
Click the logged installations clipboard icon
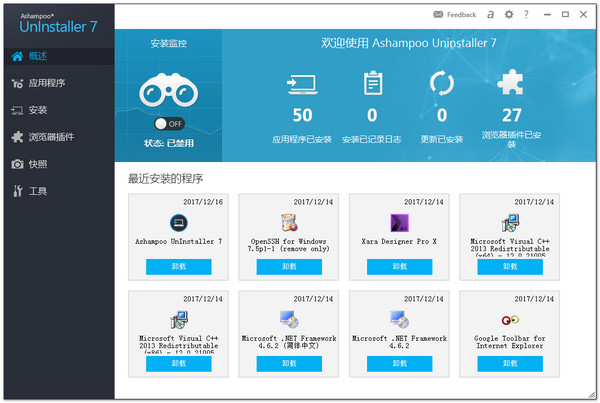pos(373,83)
